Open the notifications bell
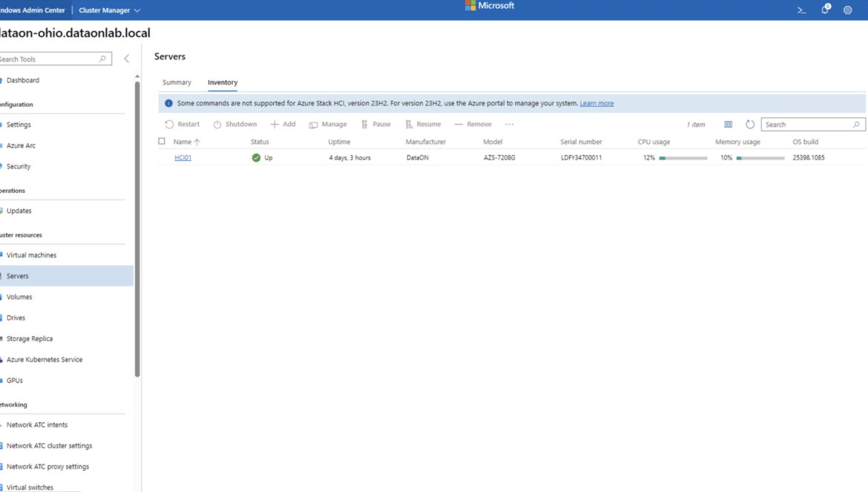The height and width of the screenshot is (492, 868). (x=826, y=9)
